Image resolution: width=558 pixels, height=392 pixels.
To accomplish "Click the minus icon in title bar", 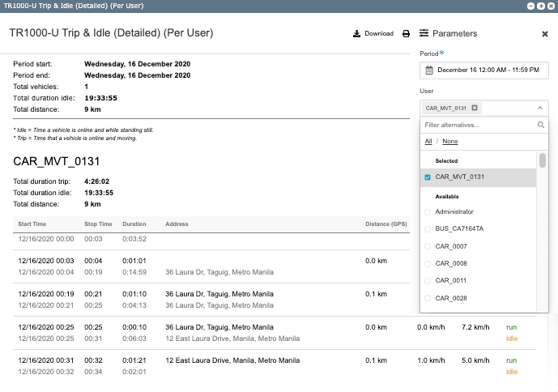I will (x=531, y=5).
